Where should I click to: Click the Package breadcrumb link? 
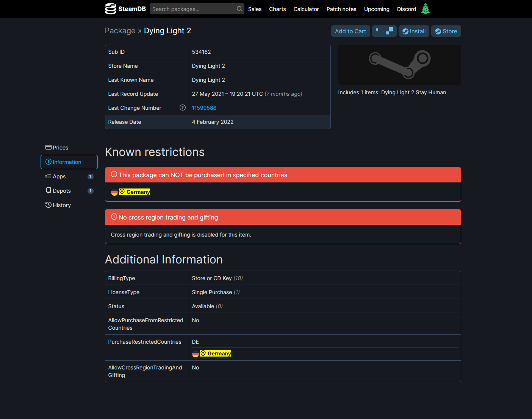point(120,31)
